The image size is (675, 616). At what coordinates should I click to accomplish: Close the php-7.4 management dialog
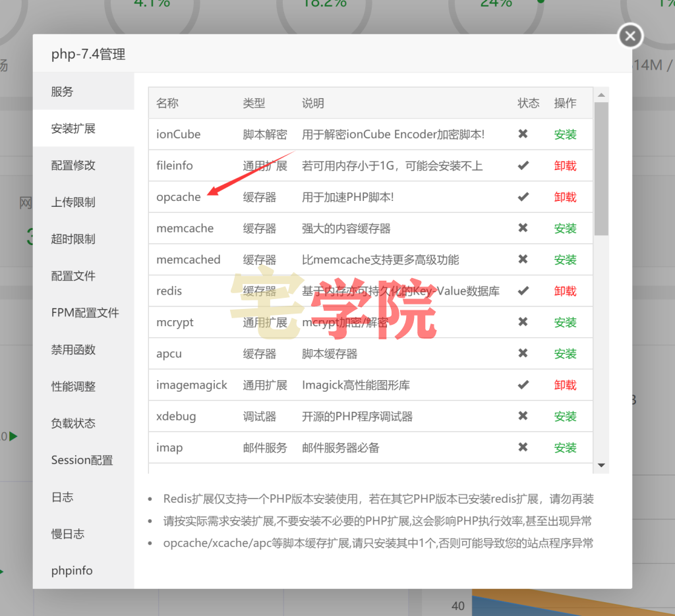coord(630,36)
